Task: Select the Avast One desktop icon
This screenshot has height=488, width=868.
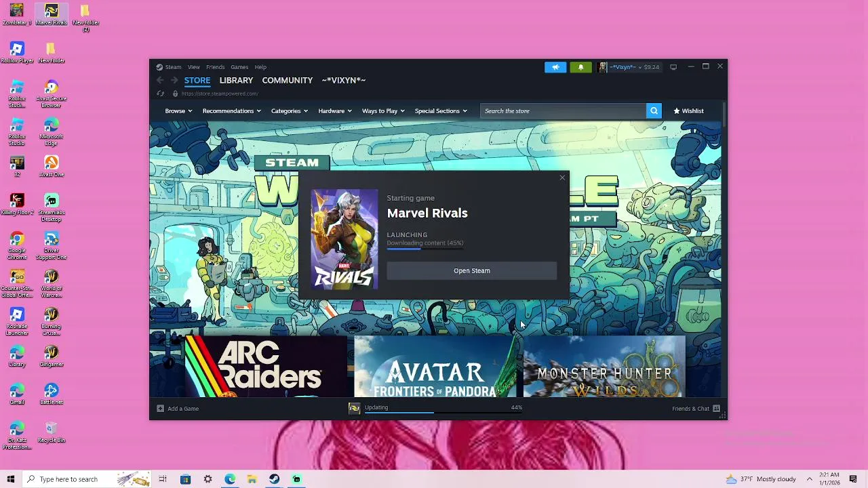Action: coord(52,167)
